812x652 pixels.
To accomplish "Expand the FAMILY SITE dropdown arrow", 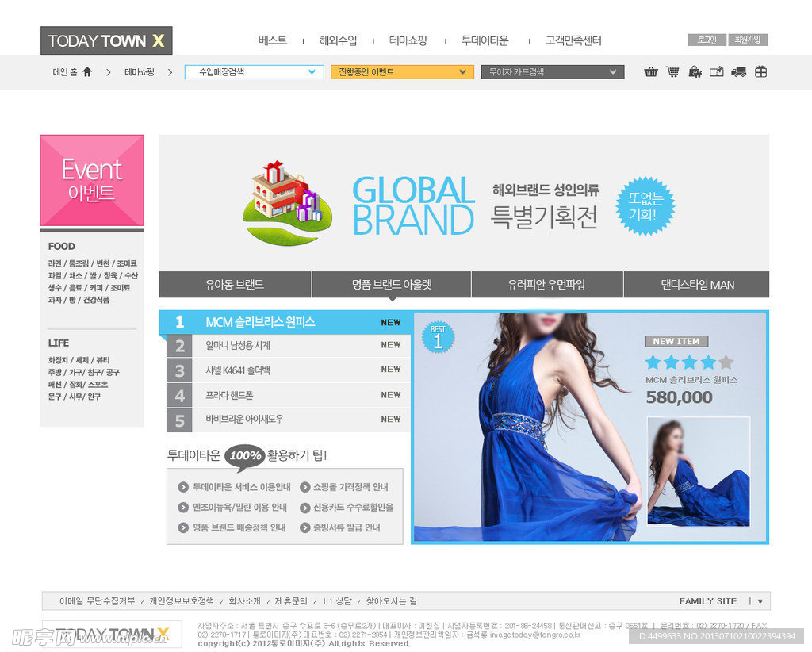I will pyautogui.click(x=760, y=601).
